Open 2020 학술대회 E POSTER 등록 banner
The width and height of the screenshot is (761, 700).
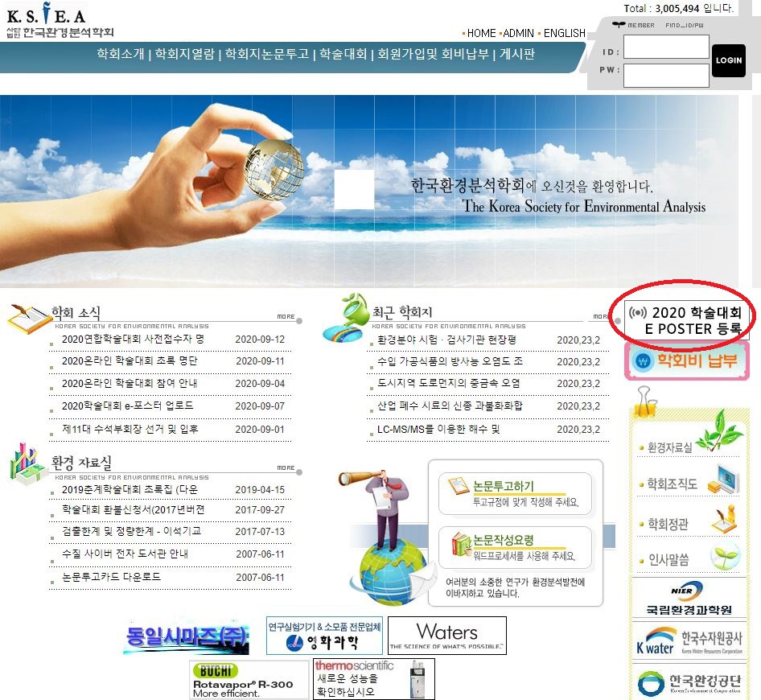point(689,321)
